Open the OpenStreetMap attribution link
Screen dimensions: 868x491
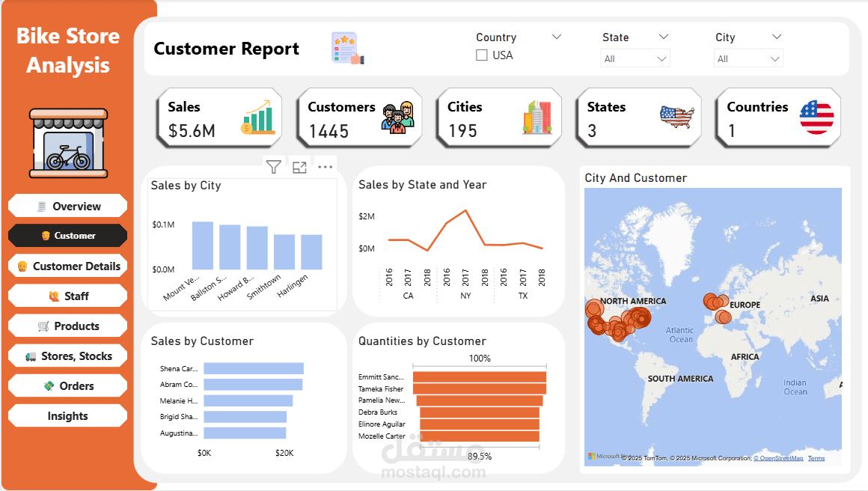point(778,458)
